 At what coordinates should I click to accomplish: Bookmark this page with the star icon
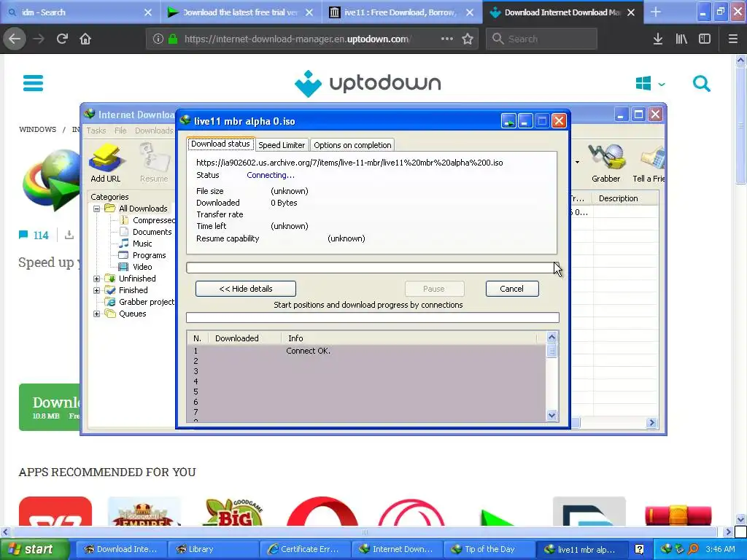coord(468,39)
